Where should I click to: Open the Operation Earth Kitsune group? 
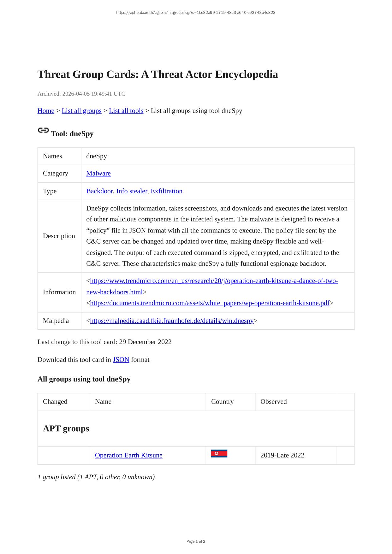(128, 455)
